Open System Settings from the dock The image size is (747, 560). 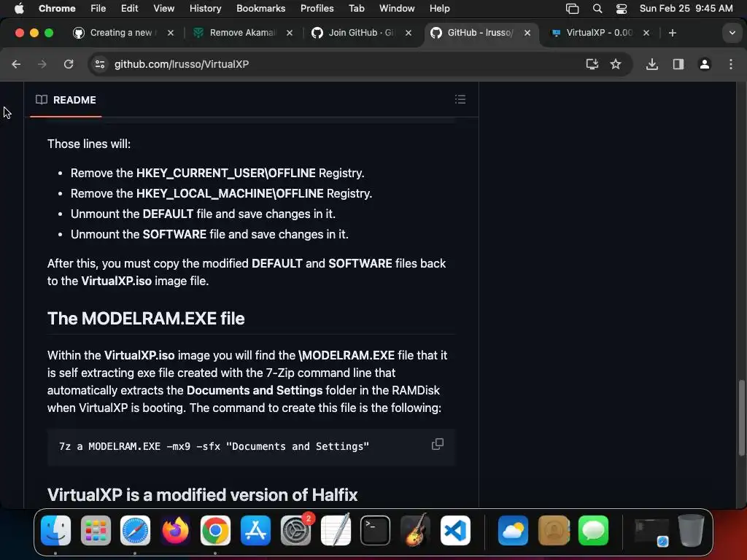tap(296, 530)
